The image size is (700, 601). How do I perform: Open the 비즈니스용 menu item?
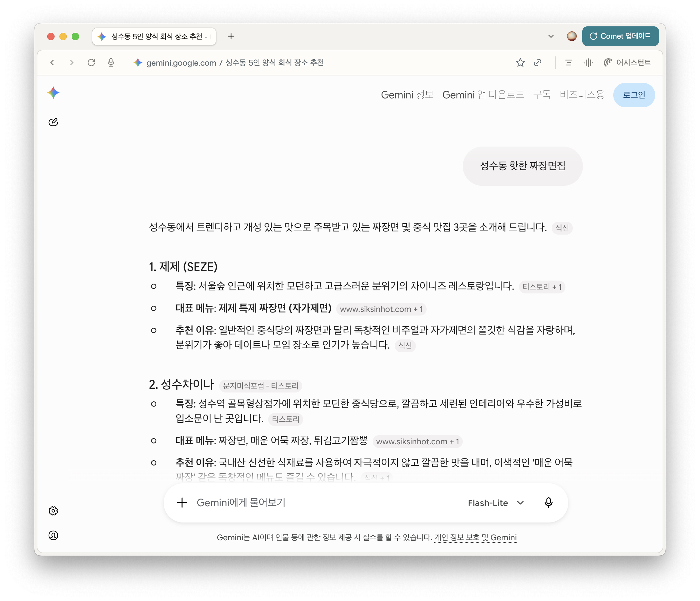(x=582, y=95)
